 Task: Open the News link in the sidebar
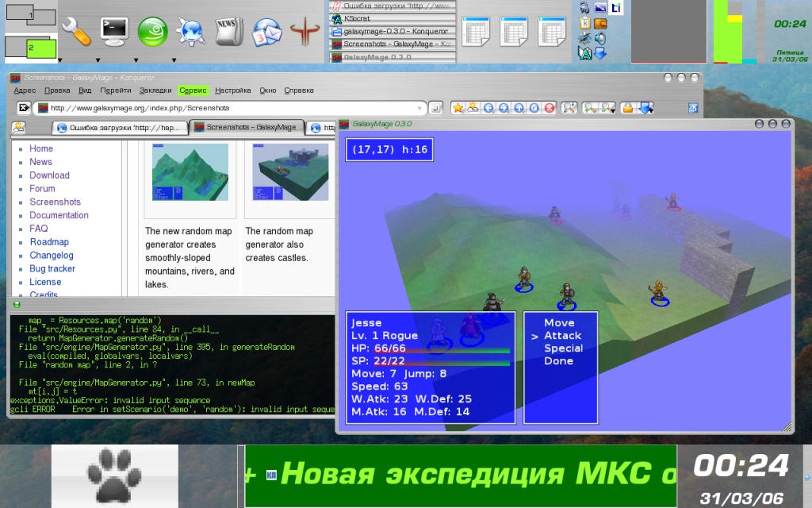[x=40, y=162]
